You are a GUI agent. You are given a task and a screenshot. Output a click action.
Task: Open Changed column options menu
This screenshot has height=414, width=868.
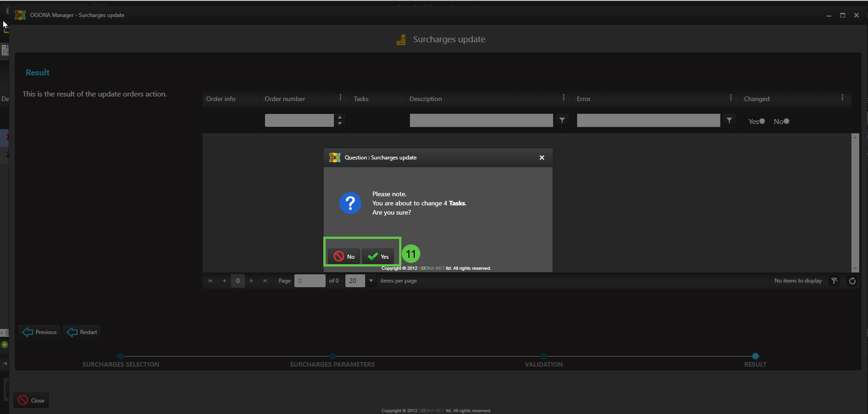point(842,97)
